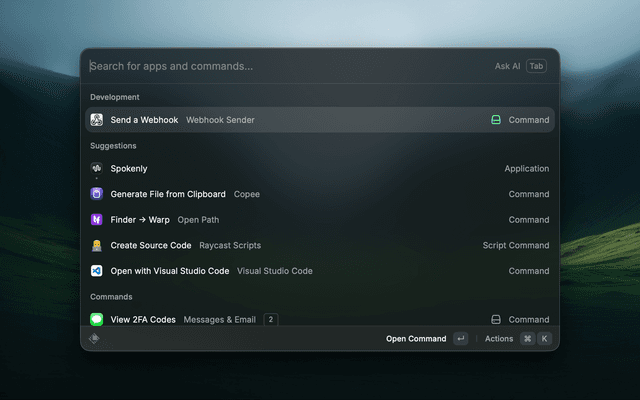640x400 pixels.
Task: Click the Script Command type label
Action: pyautogui.click(x=516, y=245)
